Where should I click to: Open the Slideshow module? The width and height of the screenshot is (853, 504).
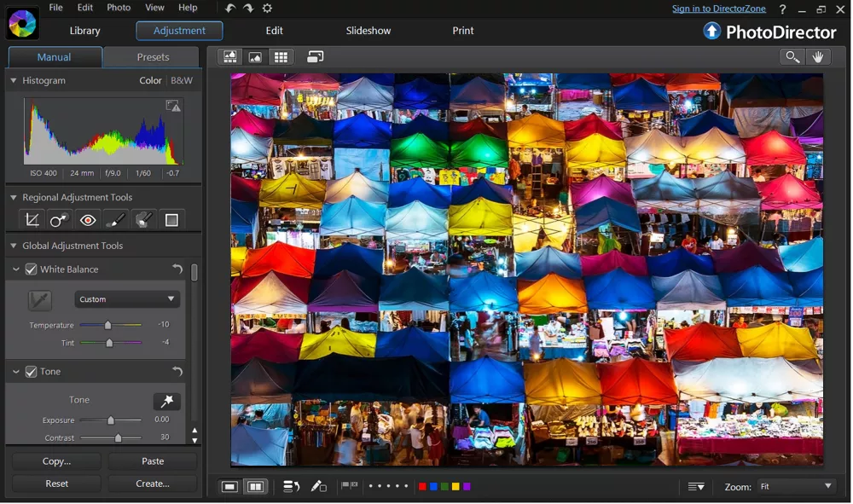click(368, 31)
